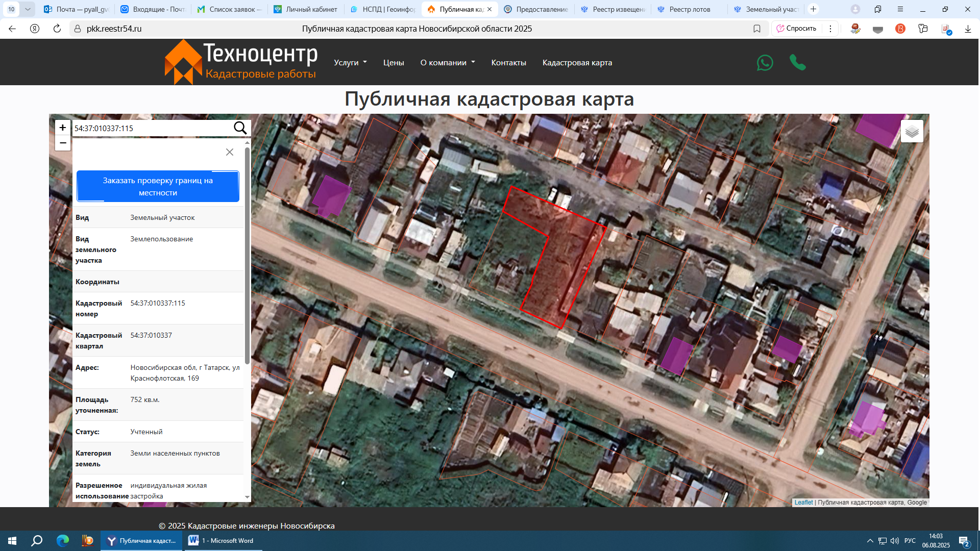
Task: Zoom in the map with plus
Action: (63, 128)
